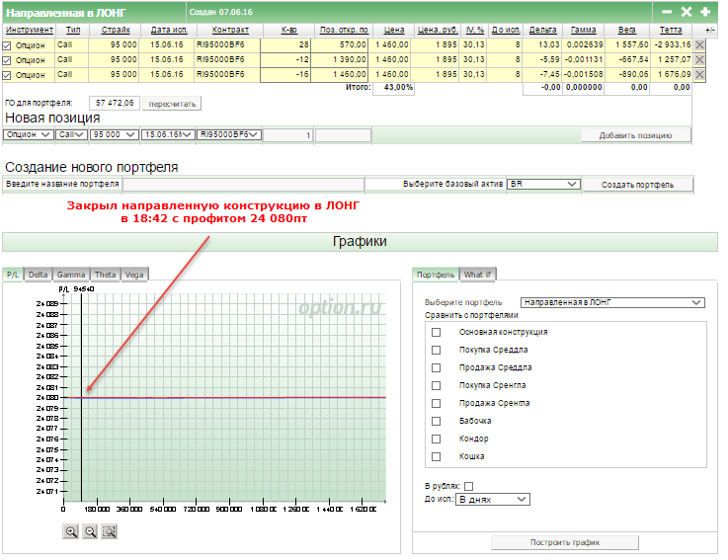
Task: Switch to Gamma chart tab
Action: click(x=71, y=275)
